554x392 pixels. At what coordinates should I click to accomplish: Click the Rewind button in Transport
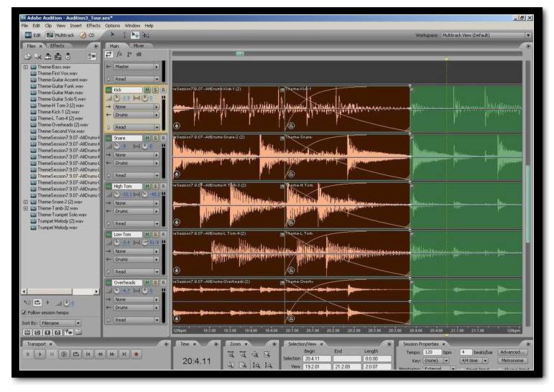click(x=101, y=354)
